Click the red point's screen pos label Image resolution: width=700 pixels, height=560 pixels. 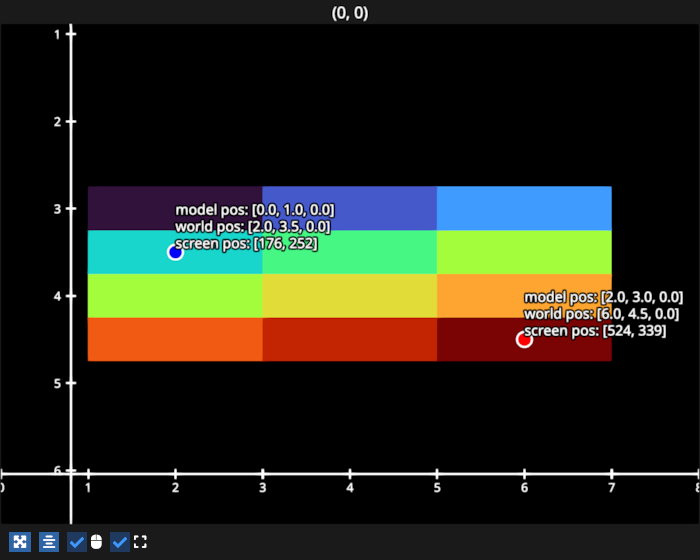595,331
